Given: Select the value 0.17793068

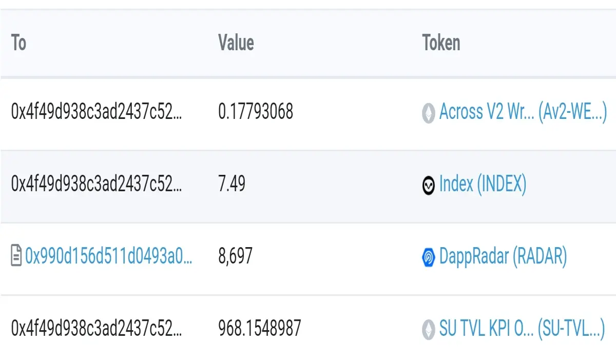Looking at the screenshot, I should coord(256,112).
